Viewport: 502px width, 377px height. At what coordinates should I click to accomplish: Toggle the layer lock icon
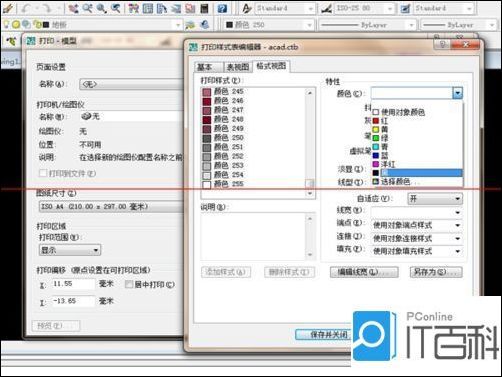pos(37,24)
